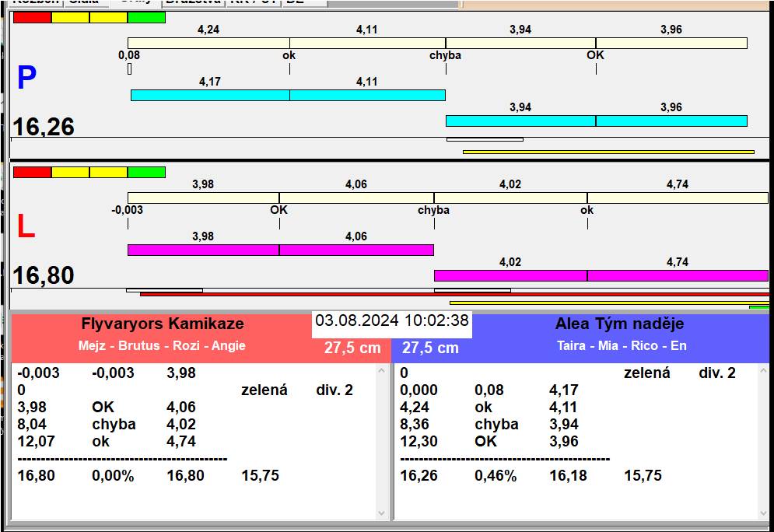Click 27,5 cm jump height on red header
Screen dimensions: 774x532
tap(352, 348)
